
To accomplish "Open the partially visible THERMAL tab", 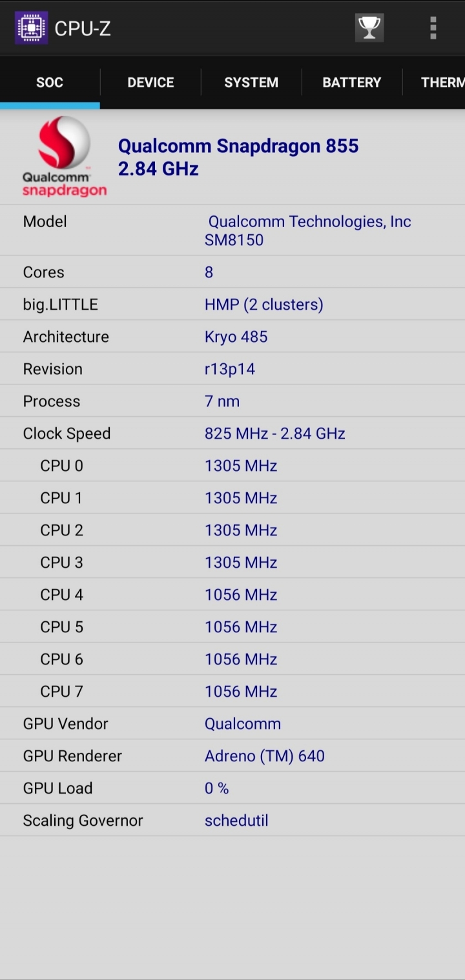I will [x=434, y=83].
